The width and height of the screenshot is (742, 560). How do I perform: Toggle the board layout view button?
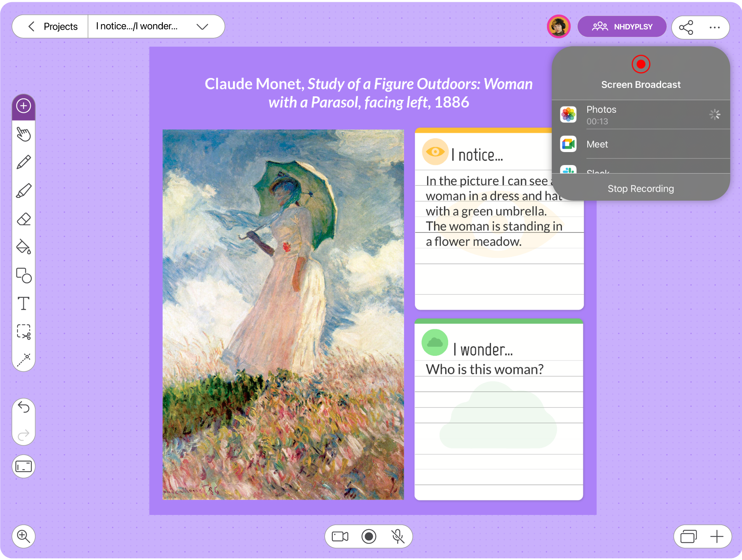(x=24, y=466)
